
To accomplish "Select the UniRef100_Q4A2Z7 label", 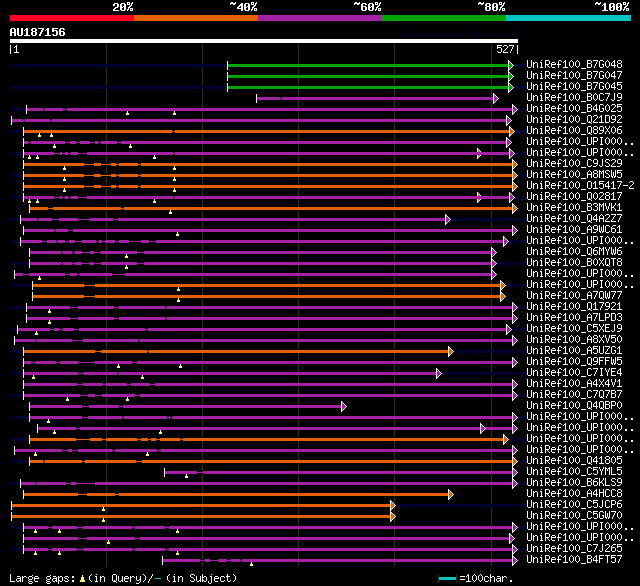I will click(x=574, y=219).
